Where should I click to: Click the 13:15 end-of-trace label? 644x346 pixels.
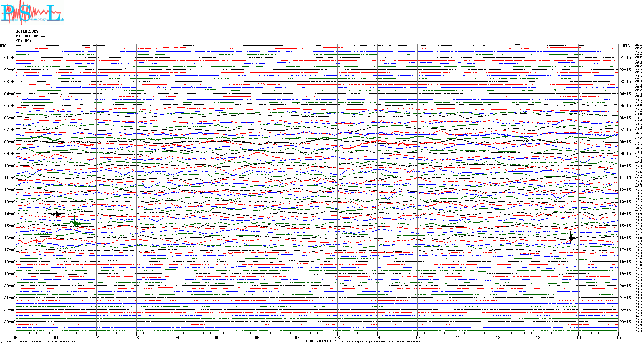point(625,202)
